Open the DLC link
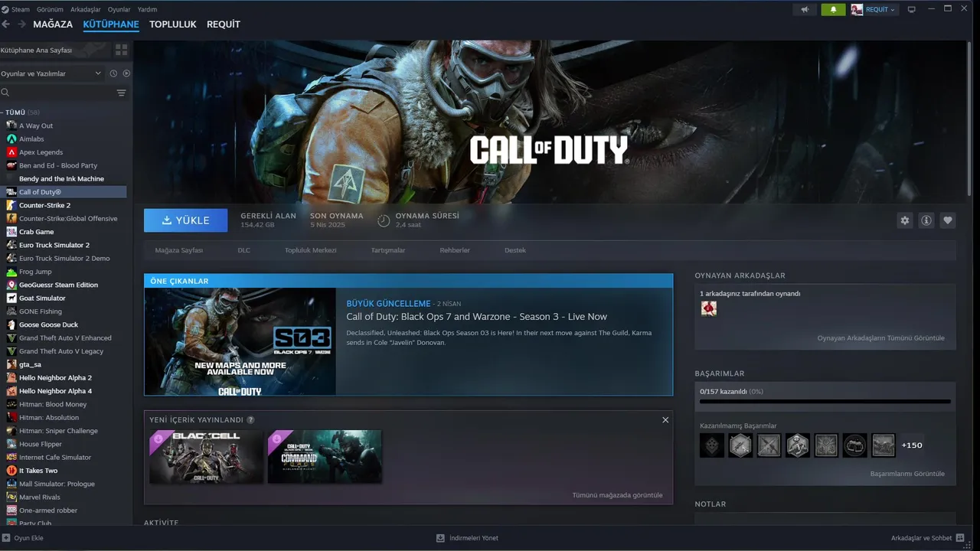The image size is (980, 551). point(243,250)
